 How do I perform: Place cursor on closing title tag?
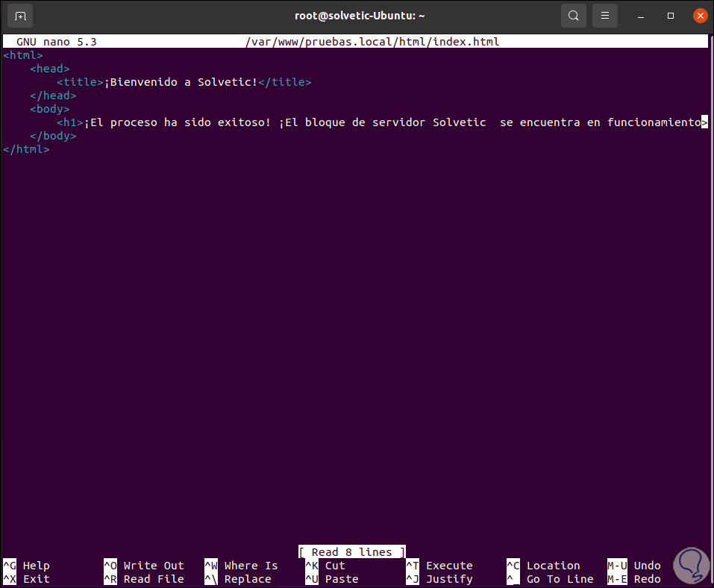284,82
